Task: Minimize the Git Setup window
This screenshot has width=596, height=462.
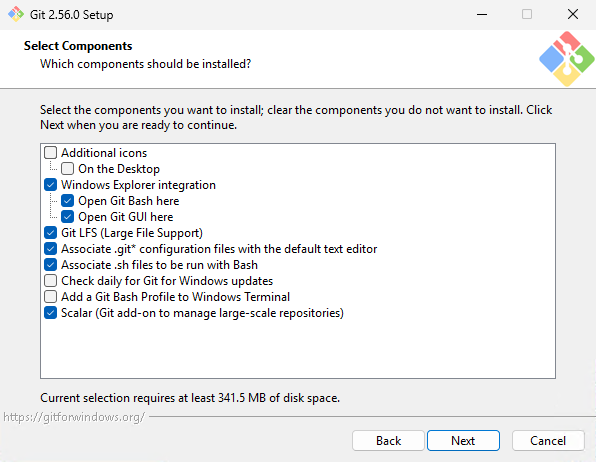Action: click(x=482, y=14)
